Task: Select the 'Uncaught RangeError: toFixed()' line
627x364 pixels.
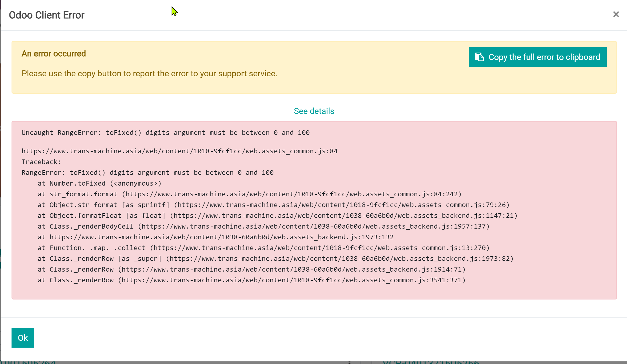Action: 166,133
